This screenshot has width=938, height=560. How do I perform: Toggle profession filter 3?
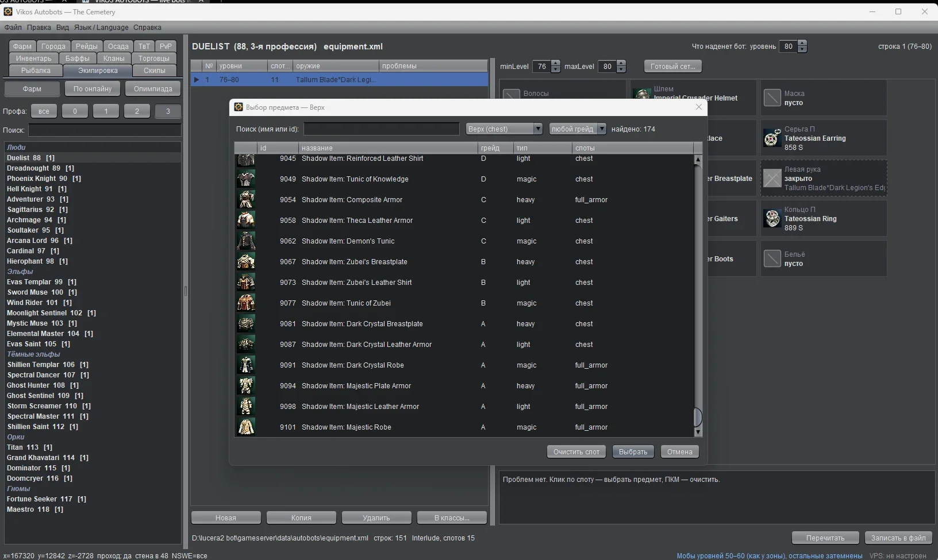click(x=168, y=111)
